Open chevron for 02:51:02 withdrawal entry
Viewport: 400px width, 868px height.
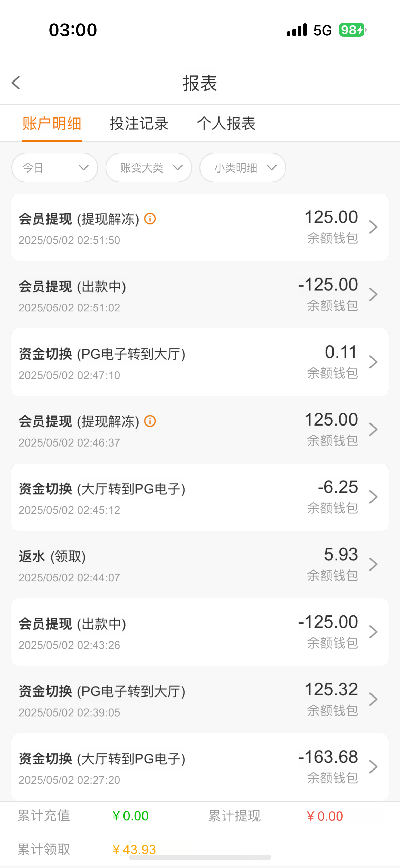(x=373, y=294)
